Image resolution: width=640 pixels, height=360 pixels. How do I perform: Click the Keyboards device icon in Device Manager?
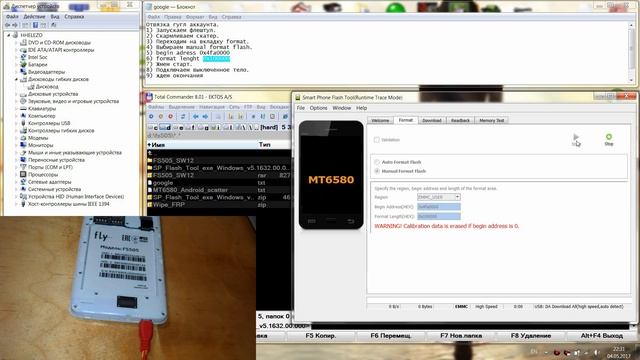[23, 109]
